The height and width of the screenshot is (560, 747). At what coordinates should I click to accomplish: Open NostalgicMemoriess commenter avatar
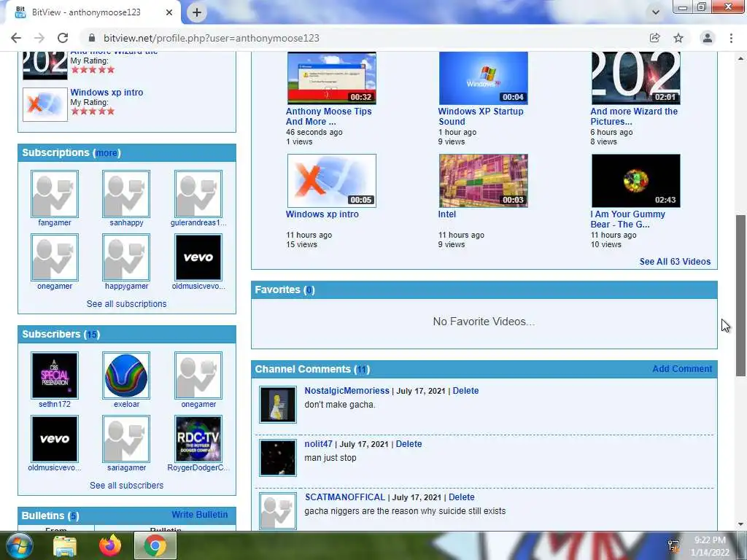tap(278, 404)
